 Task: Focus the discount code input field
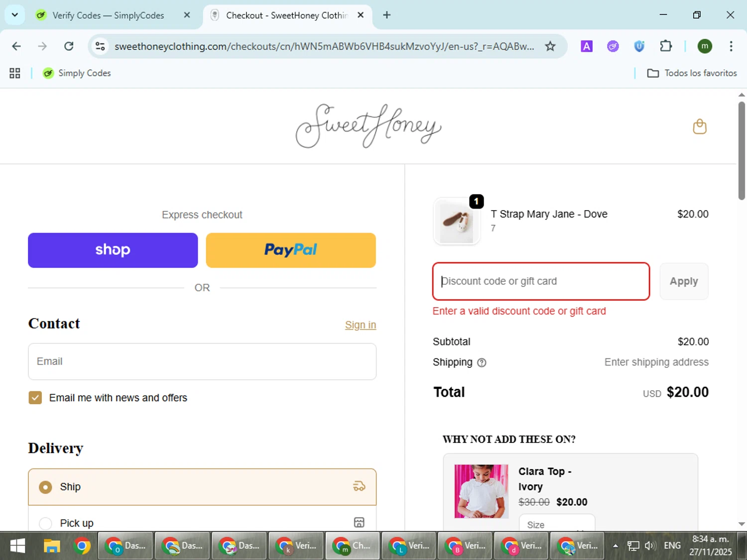pyautogui.click(x=541, y=281)
